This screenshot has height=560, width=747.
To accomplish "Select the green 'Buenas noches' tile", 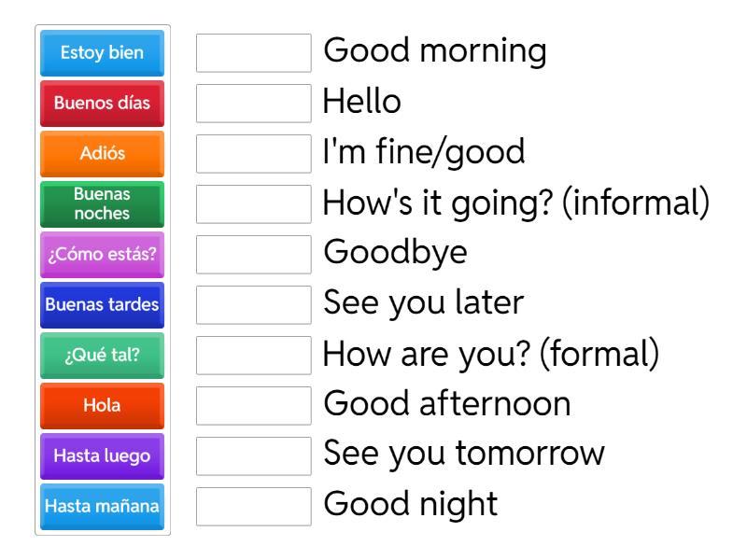I will click(103, 204).
